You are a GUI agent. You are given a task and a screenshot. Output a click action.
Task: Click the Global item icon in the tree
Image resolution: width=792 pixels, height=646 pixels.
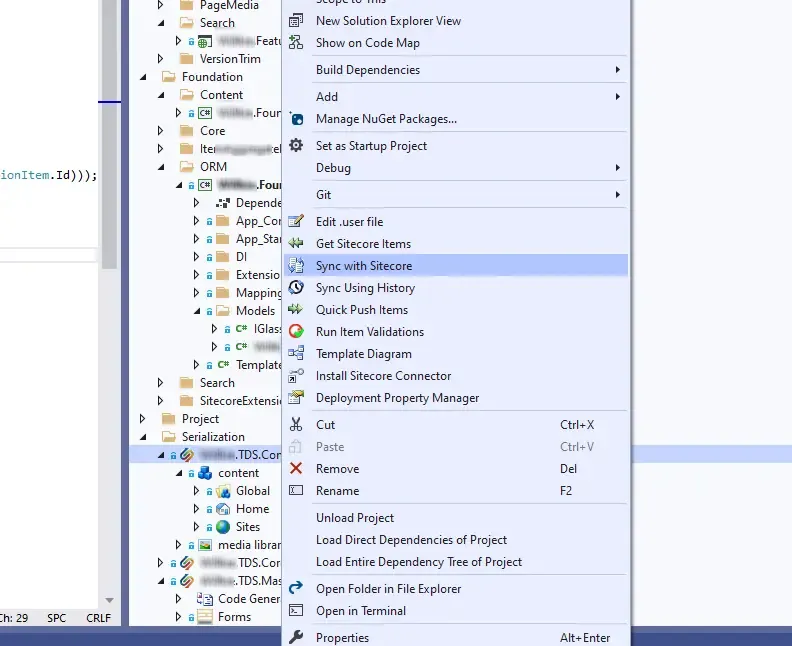(x=223, y=491)
